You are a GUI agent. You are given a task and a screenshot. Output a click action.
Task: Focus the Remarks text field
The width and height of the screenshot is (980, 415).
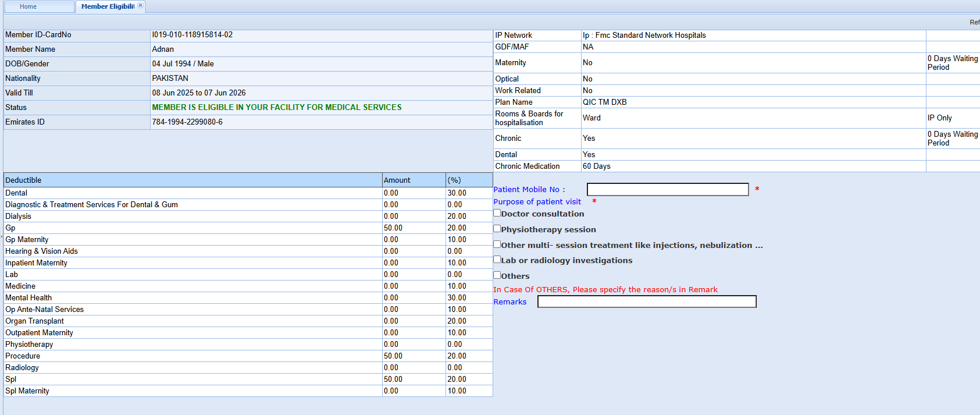coord(647,302)
